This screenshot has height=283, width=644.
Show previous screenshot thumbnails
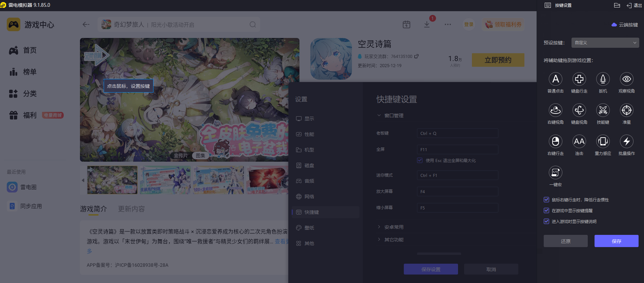(x=83, y=180)
